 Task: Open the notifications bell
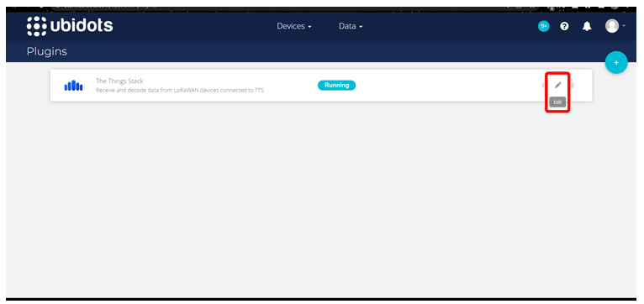[587, 26]
